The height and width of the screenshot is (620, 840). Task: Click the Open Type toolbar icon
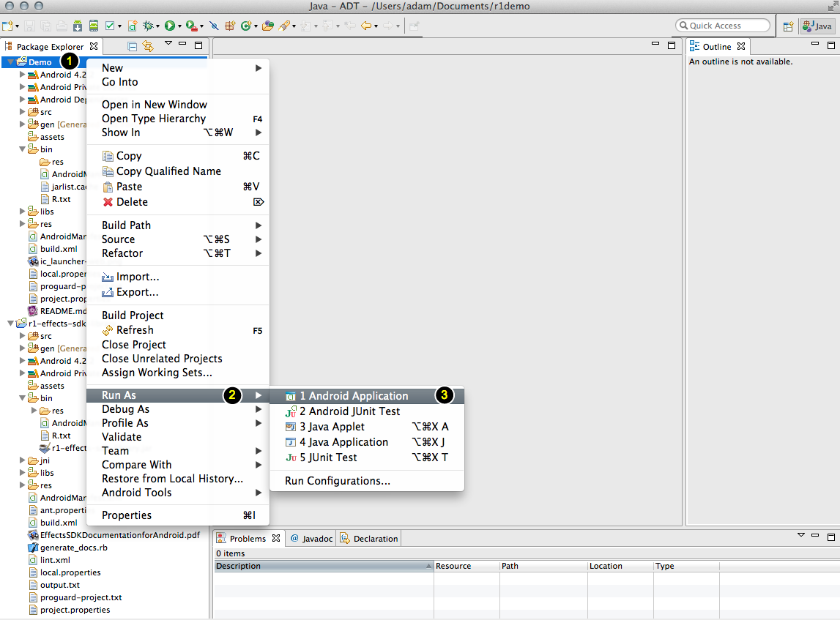tap(267, 26)
